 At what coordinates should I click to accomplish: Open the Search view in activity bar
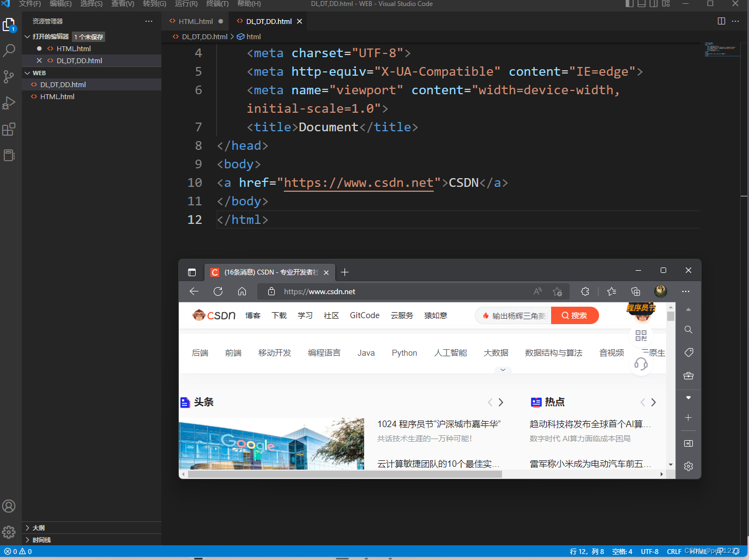click(x=9, y=51)
